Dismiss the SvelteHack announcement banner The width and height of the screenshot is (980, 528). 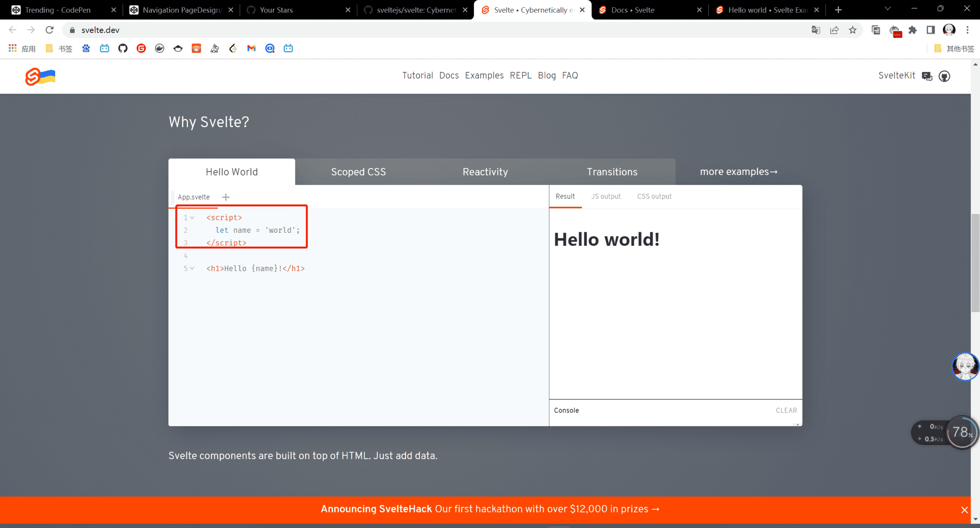(x=964, y=510)
